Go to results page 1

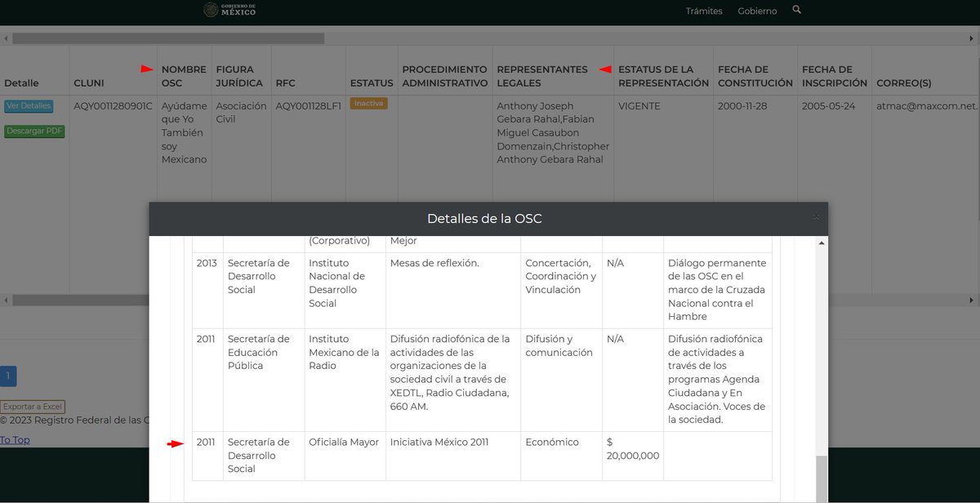pyautogui.click(x=8, y=376)
